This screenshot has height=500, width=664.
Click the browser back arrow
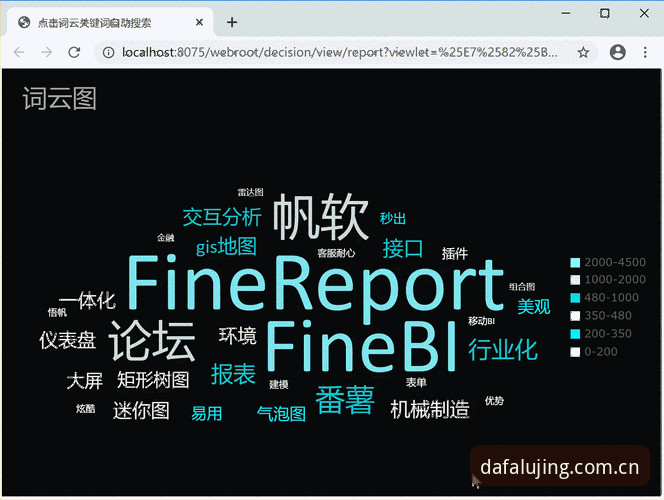19,52
